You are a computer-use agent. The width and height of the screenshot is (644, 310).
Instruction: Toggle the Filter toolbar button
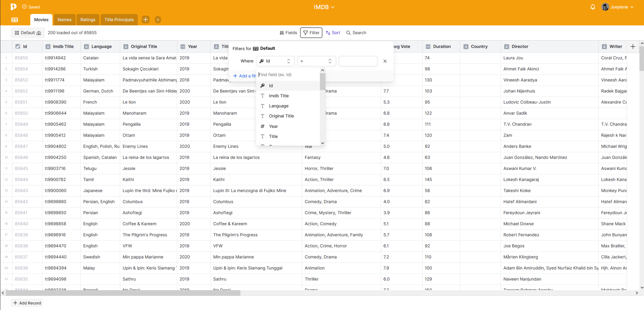pyautogui.click(x=311, y=33)
